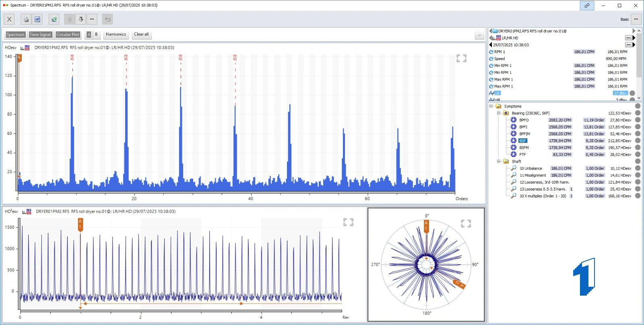Click the Symptoms folder icon
The image size is (644, 325).
(498, 106)
